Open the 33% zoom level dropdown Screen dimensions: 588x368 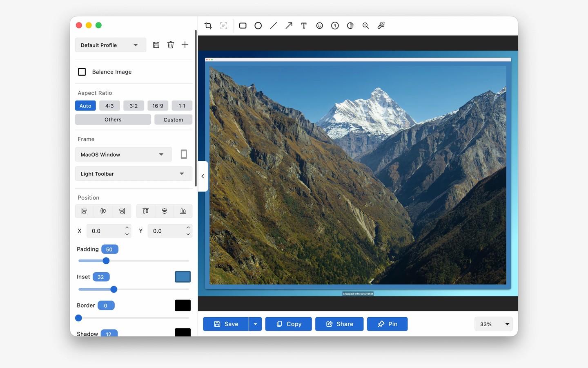click(x=494, y=324)
